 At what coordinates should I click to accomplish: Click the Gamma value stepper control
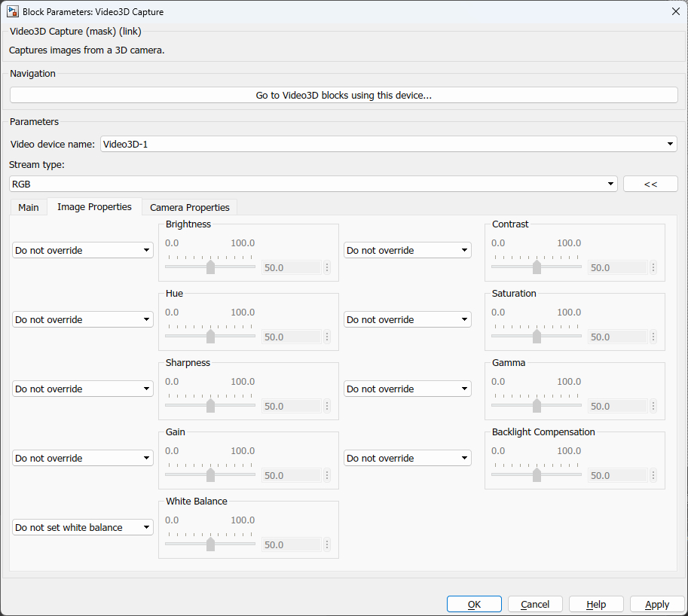click(x=653, y=406)
